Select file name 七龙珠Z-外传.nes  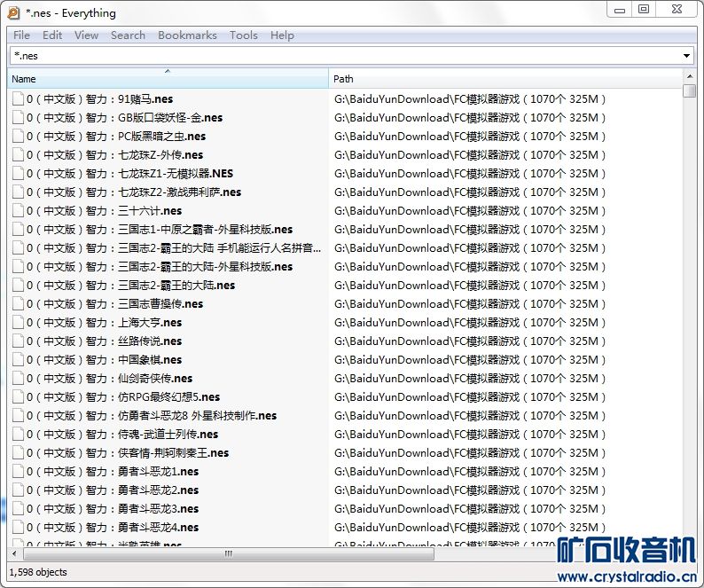point(114,155)
